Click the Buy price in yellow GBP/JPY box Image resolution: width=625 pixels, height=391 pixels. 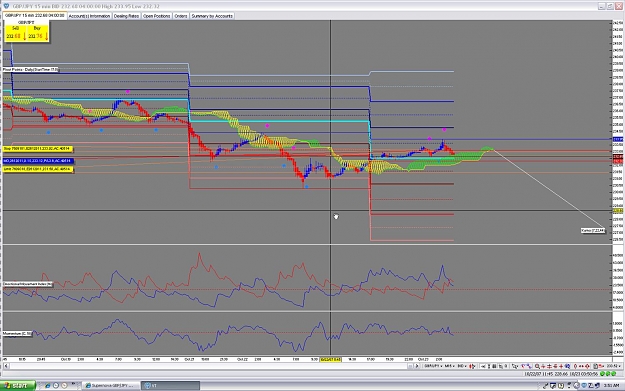coord(37,36)
